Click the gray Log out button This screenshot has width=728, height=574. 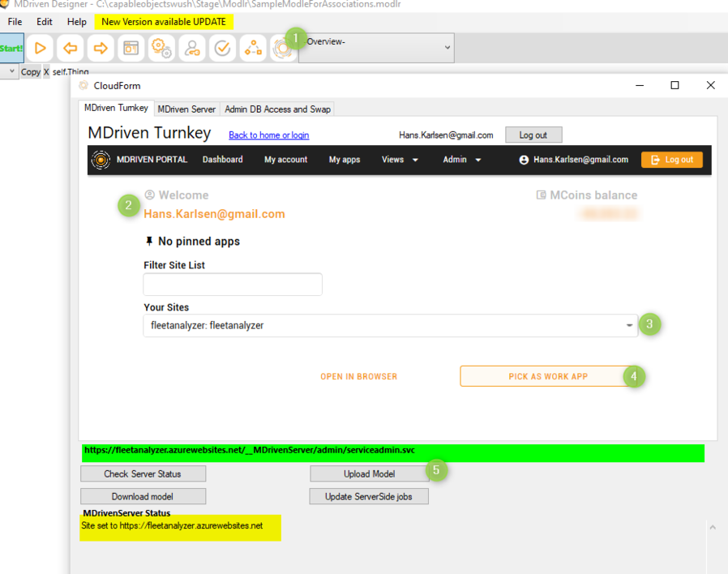pyautogui.click(x=533, y=135)
